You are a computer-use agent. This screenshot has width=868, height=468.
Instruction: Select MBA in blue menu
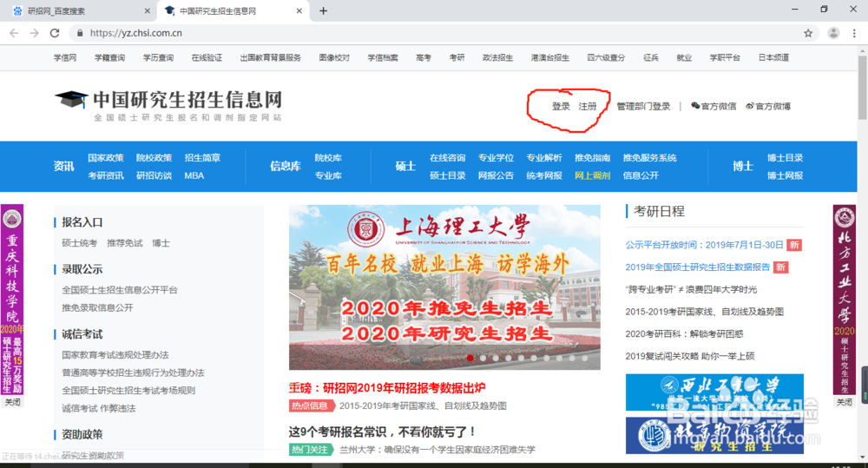(x=194, y=175)
